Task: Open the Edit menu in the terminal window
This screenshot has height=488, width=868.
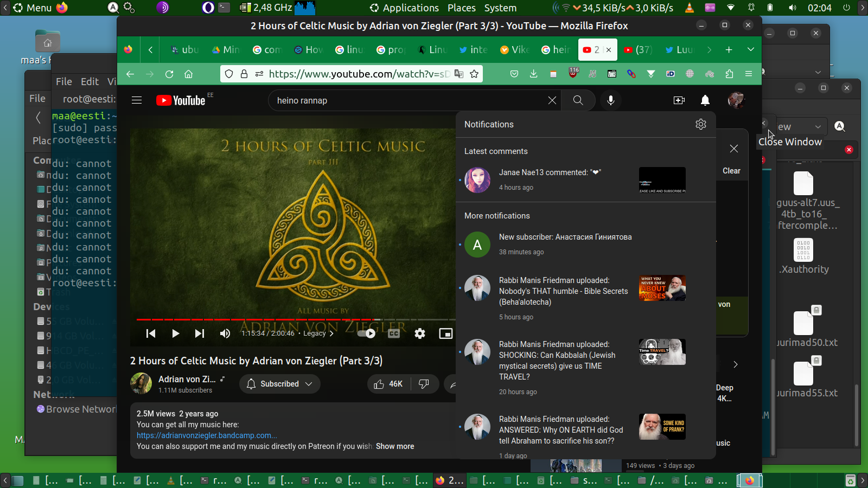Action: point(90,81)
